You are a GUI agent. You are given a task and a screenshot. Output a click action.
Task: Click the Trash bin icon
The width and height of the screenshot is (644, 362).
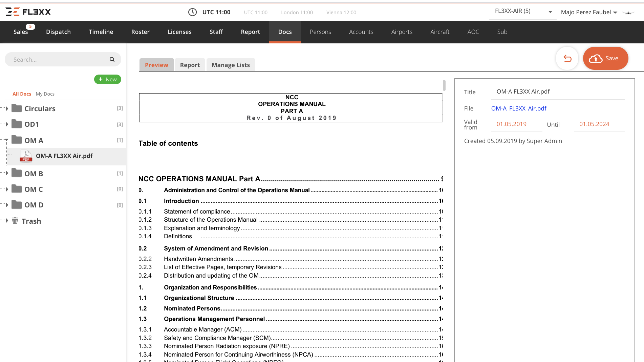coord(15,221)
